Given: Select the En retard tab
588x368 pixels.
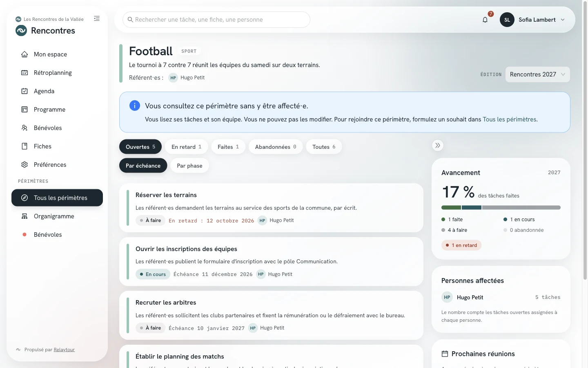Looking at the screenshot, I should click(x=187, y=147).
